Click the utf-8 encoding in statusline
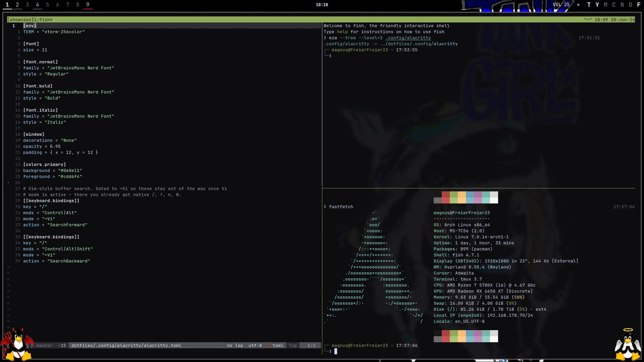This screenshot has width=644, height=362. click(255, 346)
